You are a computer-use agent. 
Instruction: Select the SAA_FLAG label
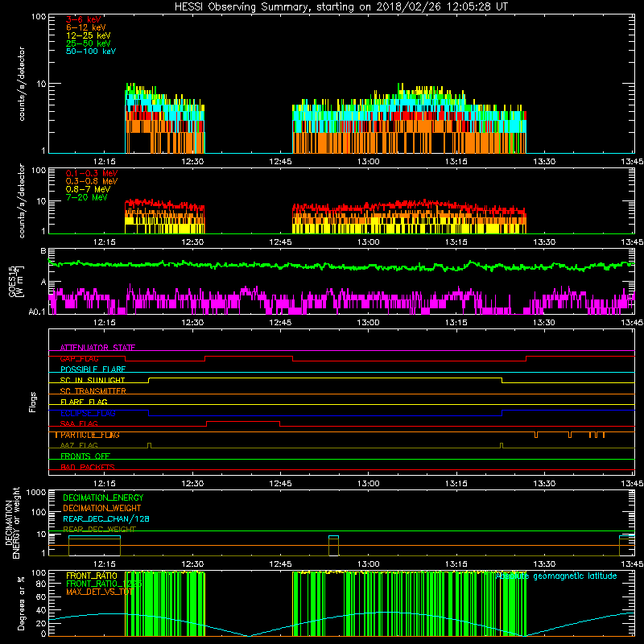coord(79,423)
